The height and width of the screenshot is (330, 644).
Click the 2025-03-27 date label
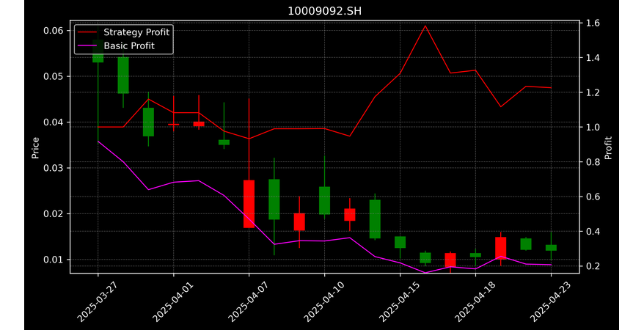click(x=98, y=302)
